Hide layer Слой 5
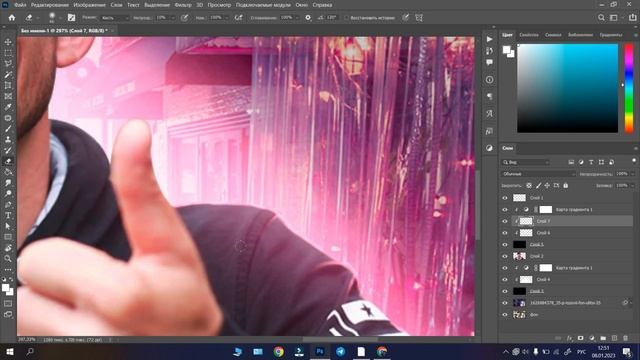Screen dimensions: 640x360 [x=505, y=244]
